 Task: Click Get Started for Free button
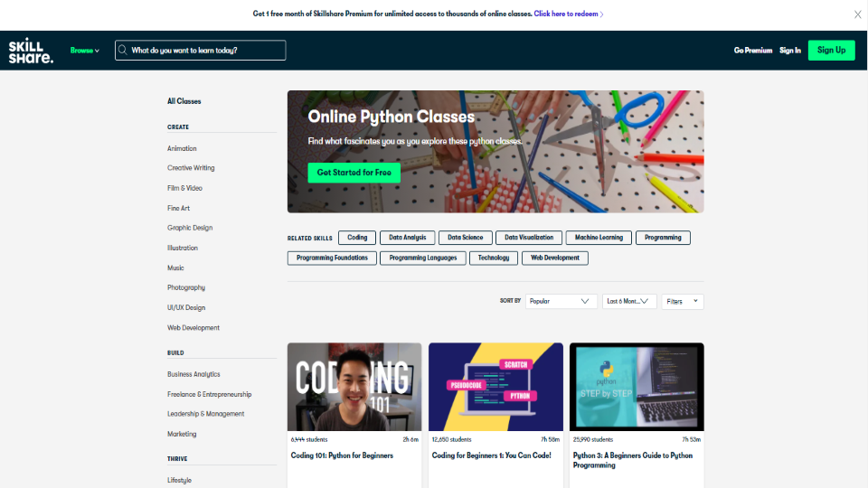tap(354, 173)
